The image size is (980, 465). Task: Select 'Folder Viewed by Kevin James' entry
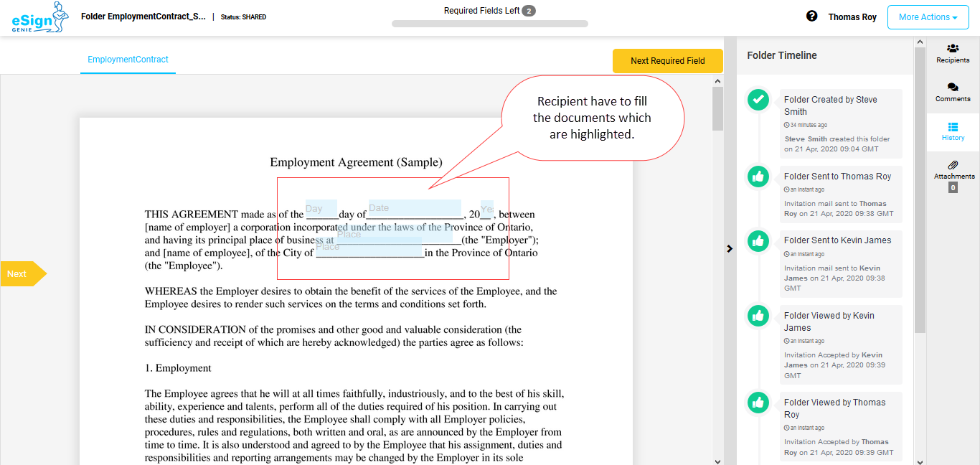point(841,344)
